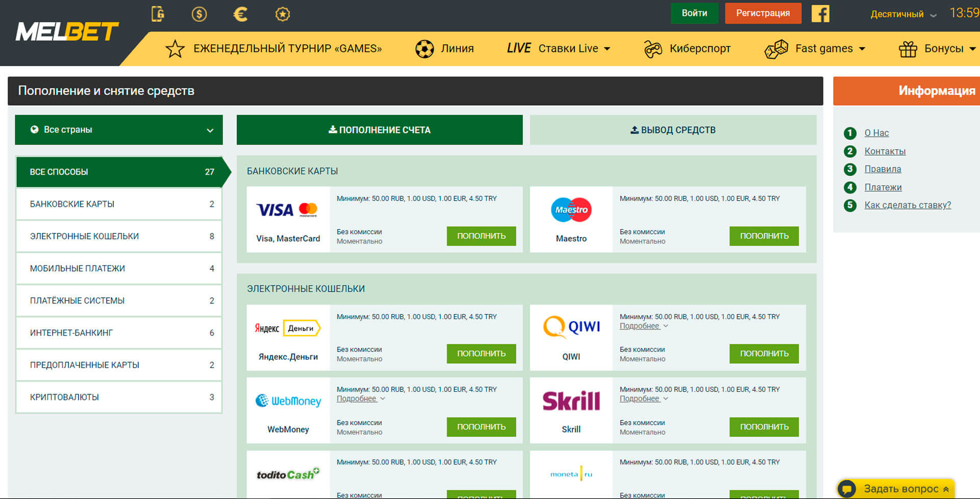
Task: Click ПОПОЛНИТЬ for Visa, MasterCard
Action: tap(481, 236)
